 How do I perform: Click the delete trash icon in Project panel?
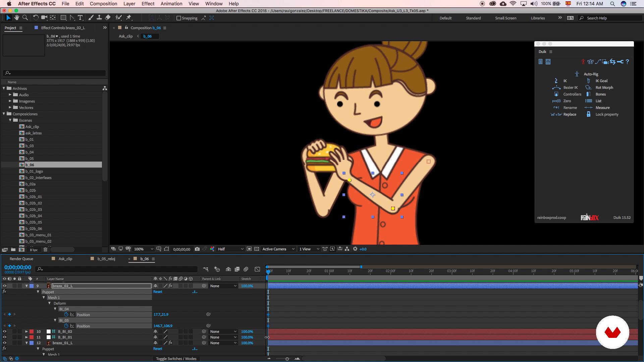pyautogui.click(x=45, y=249)
